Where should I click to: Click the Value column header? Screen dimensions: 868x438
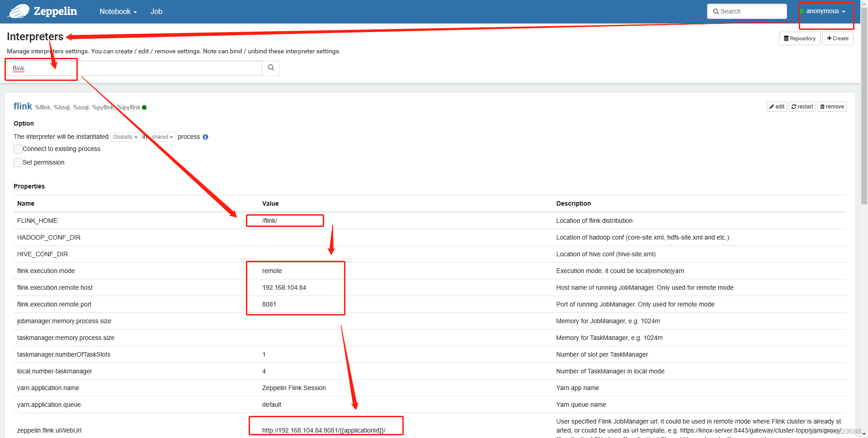coord(270,203)
